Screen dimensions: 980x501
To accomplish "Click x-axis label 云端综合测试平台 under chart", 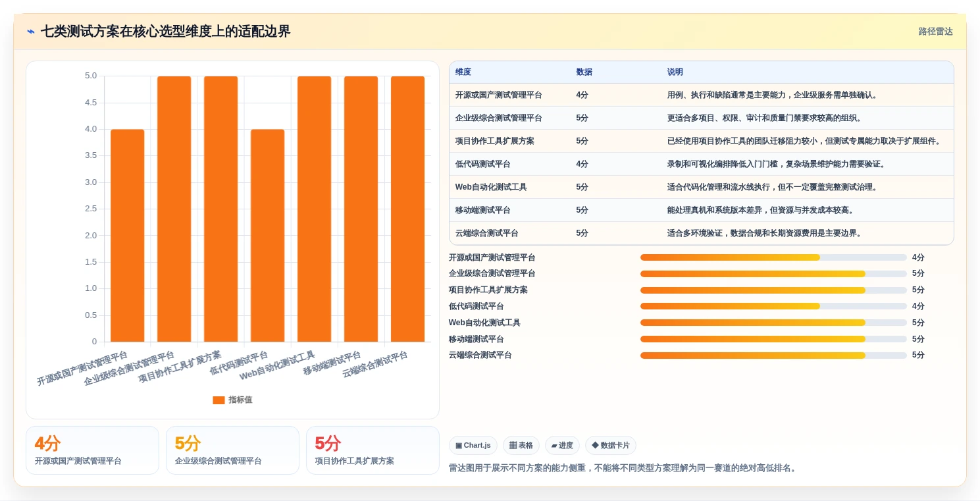I will [x=374, y=364].
